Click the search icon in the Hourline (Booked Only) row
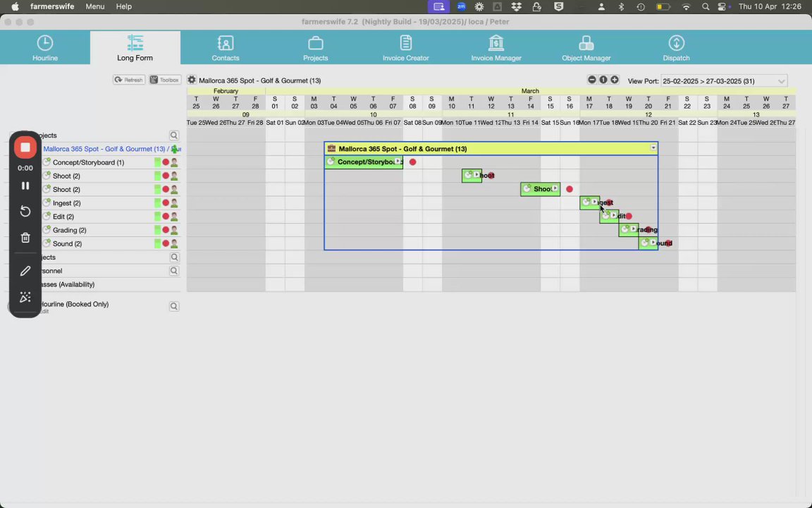Image resolution: width=812 pixels, height=508 pixels. pos(174,306)
